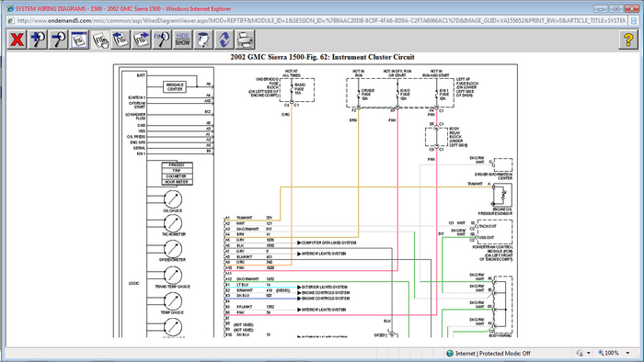Open help with the question mark icon
This screenshot has width=644, height=362.
628,40
